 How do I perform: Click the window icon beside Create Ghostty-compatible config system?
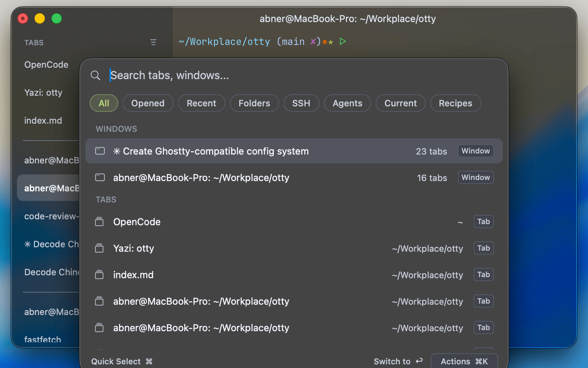(x=100, y=151)
